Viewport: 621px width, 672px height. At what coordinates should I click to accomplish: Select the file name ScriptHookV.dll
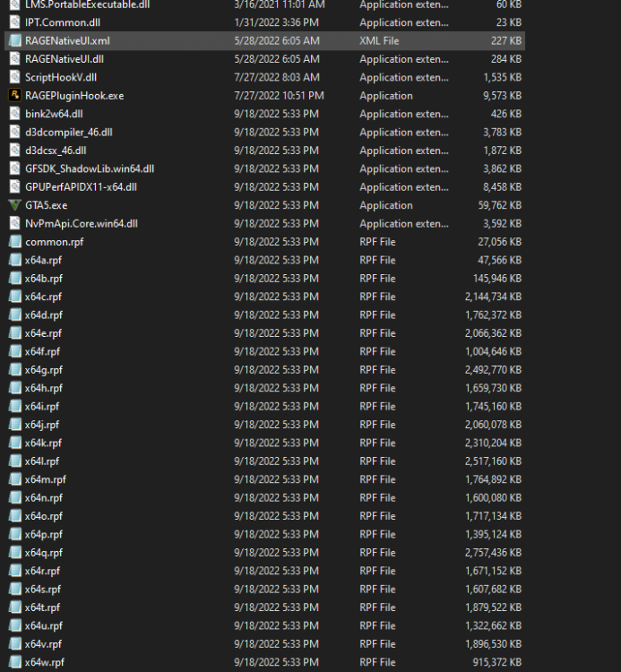pyautogui.click(x=61, y=78)
